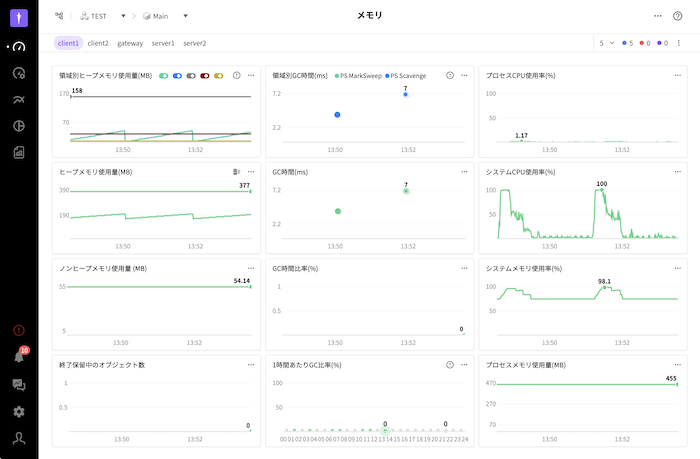Toggle the green series switch in heap chart
Viewport: 700px width, 459px height.
163,75
